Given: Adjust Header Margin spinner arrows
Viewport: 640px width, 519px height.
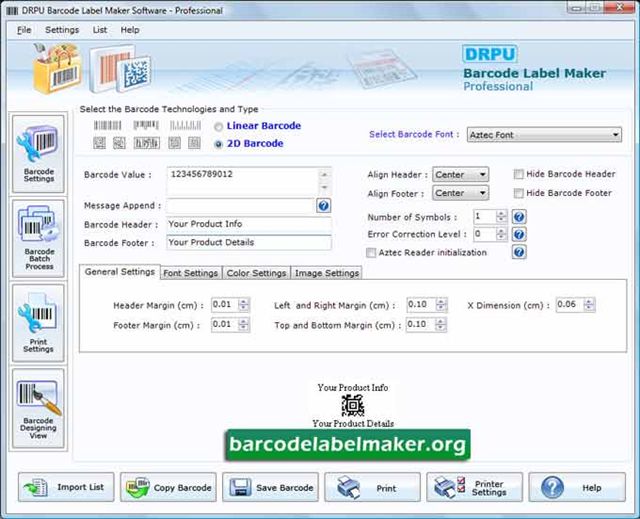Looking at the screenshot, I should click(244, 304).
